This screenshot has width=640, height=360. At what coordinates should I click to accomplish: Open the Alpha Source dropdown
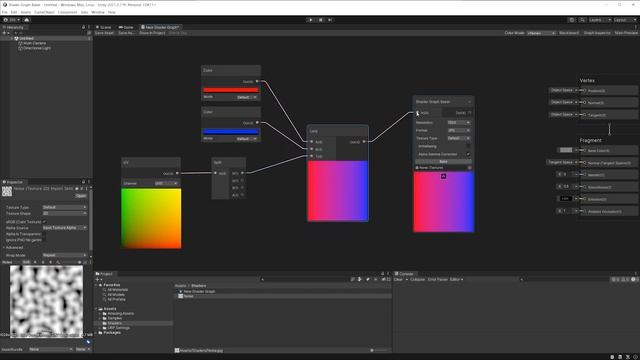click(65, 228)
